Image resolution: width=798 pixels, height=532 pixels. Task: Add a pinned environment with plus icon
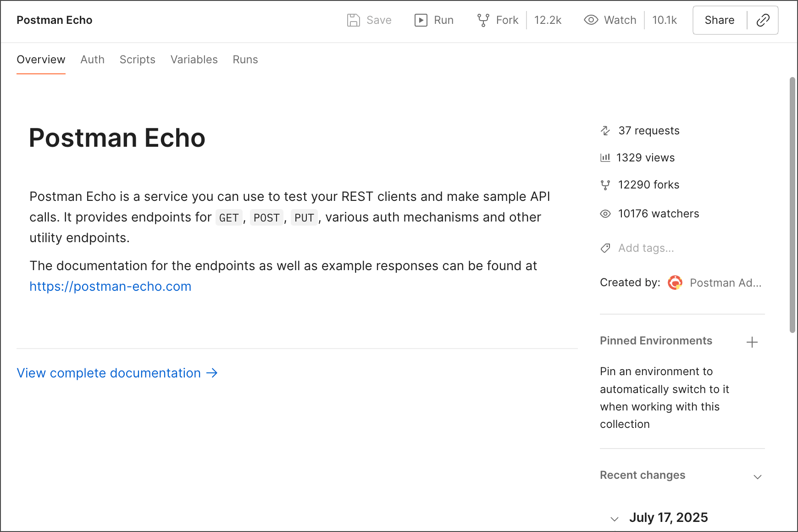tap(752, 342)
